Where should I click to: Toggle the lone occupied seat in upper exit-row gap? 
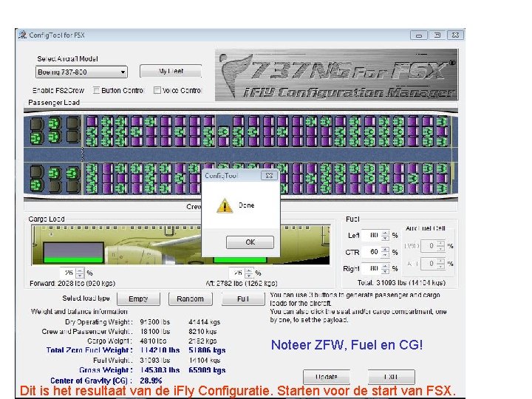click(x=223, y=132)
